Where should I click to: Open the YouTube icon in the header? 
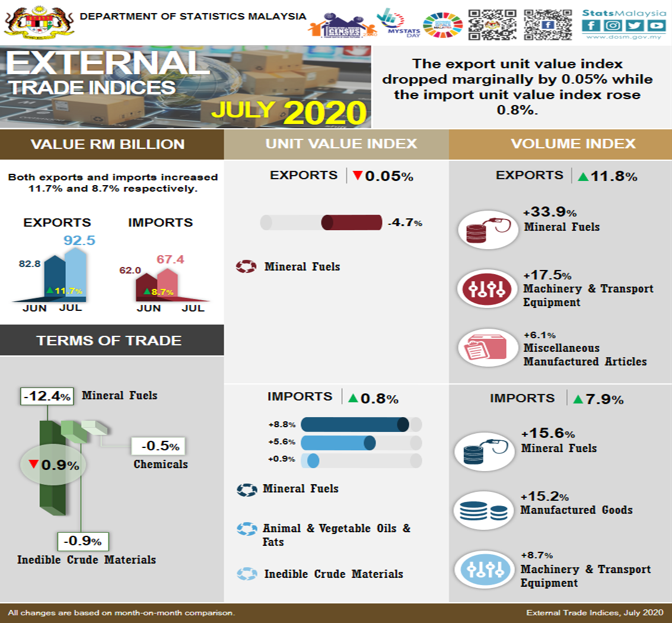coord(656,26)
